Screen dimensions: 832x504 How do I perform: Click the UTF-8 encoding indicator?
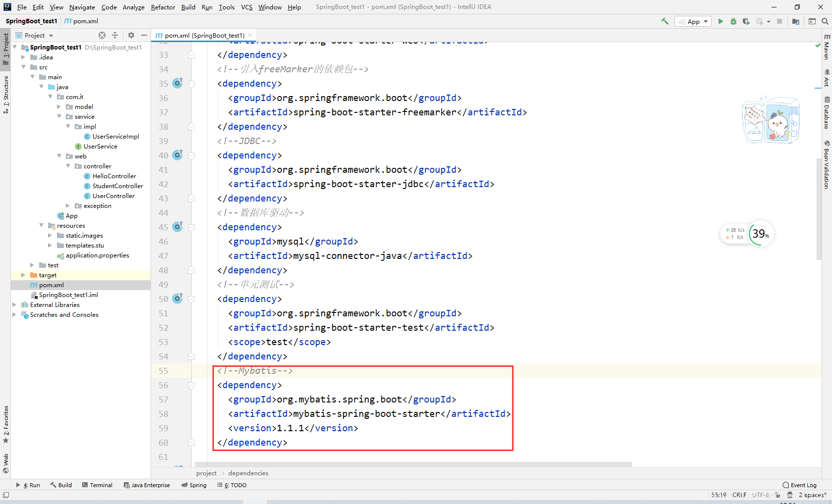[x=761, y=495]
